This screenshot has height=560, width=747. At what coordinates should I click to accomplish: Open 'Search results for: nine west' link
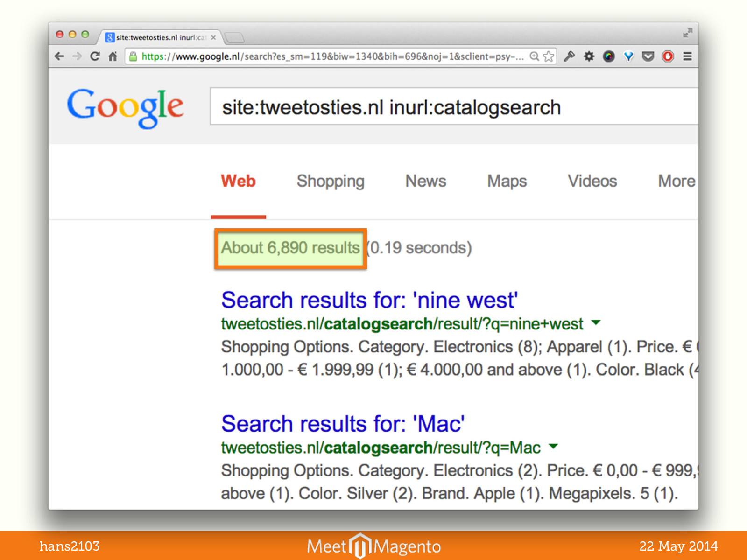click(369, 300)
